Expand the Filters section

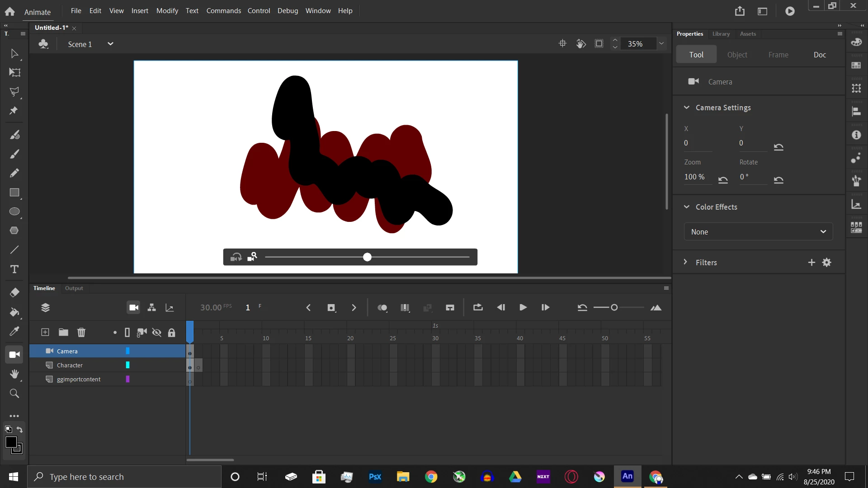pos(685,262)
